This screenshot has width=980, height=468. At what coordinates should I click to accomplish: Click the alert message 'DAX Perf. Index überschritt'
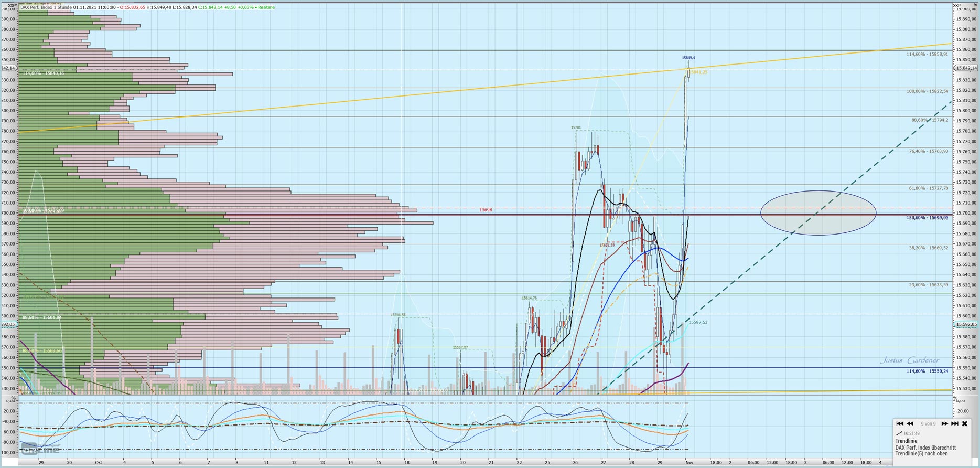(x=925, y=448)
